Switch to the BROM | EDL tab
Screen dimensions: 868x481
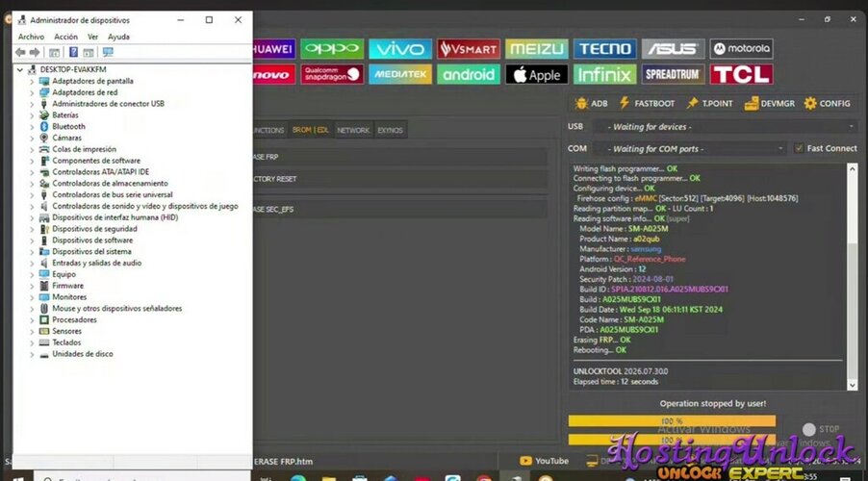point(310,130)
